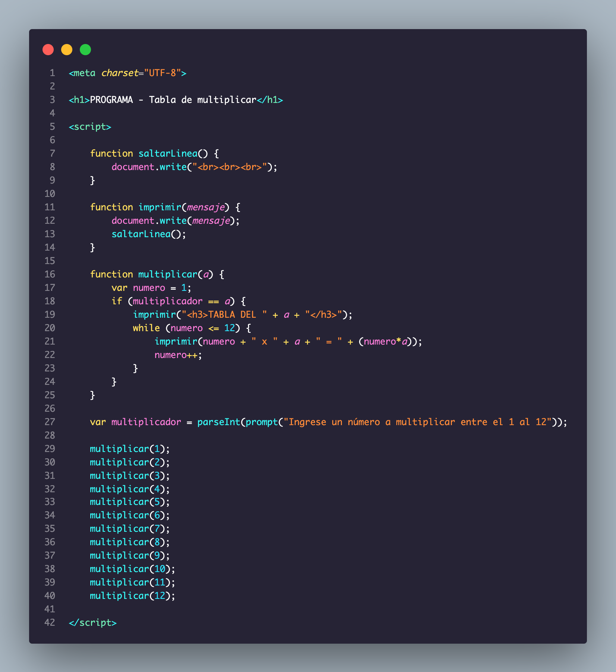616x672 pixels.
Task: Click the multiplicar(1) call
Action: 130,449
